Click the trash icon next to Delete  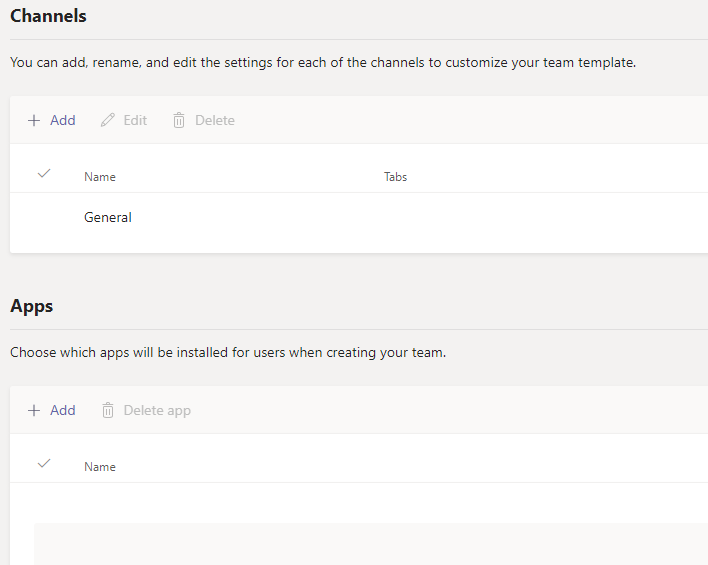point(179,120)
